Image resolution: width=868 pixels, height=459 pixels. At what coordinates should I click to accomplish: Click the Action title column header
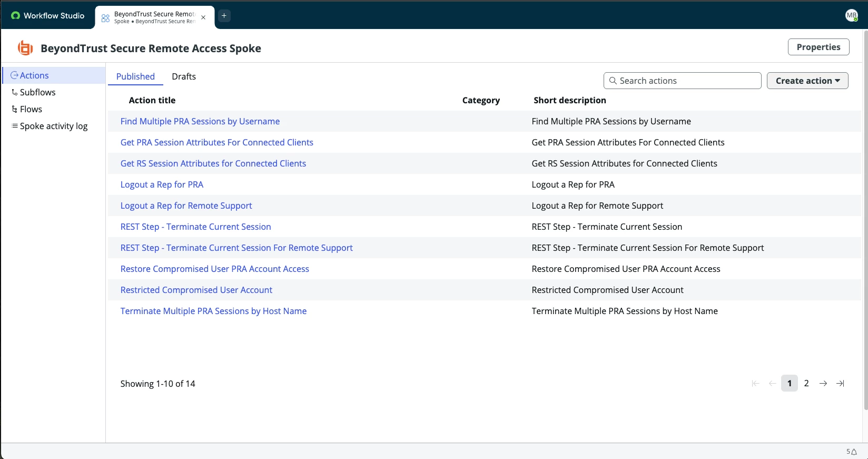(152, 100)
